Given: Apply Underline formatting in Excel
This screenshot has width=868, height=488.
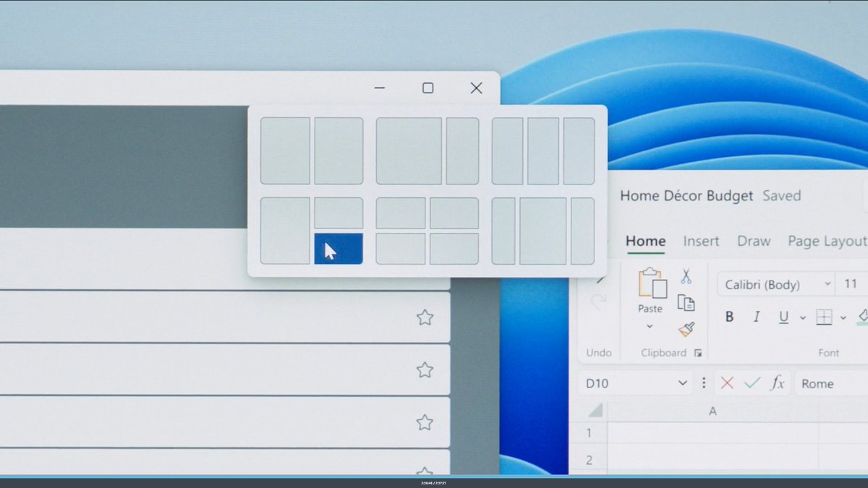Looking at the screenshot, I should (783, 317).
